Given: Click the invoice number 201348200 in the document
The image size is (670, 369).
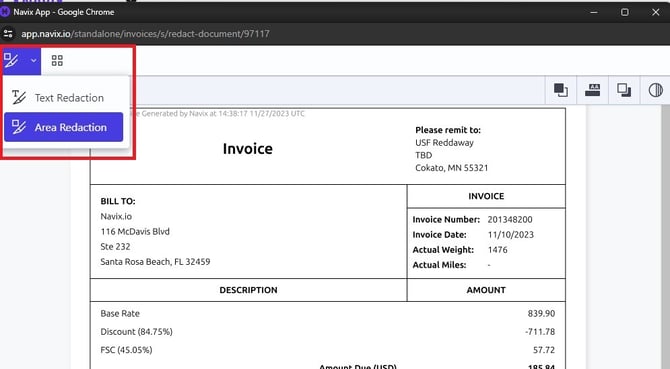Looking at the screenshot, I should click(510, 220).
